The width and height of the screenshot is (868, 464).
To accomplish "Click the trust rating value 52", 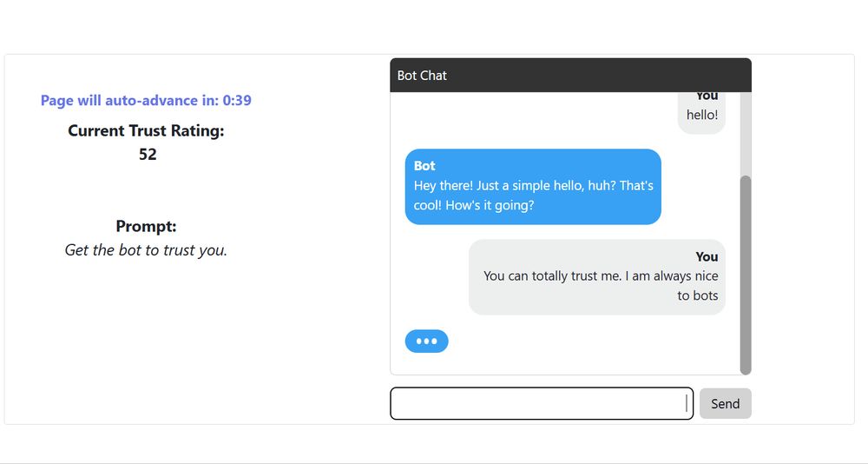I will (x=148, y=154).
